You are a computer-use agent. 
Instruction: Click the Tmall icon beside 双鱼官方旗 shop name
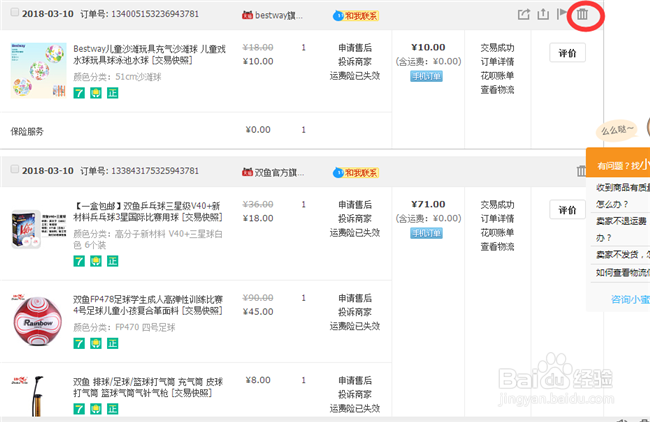point(247,172)
